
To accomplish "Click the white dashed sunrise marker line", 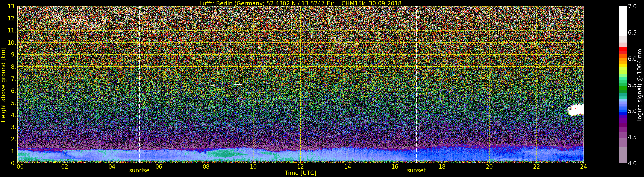I will pos(139,85).
